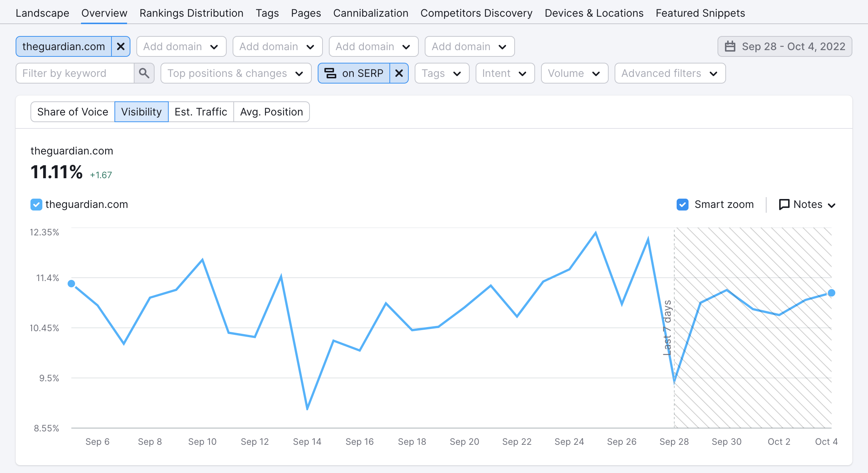Open the Sep 28 - Oct 4, 2022 date picker
The width and height of the screenshot is (868, 473).
click(x=785, y=46)
